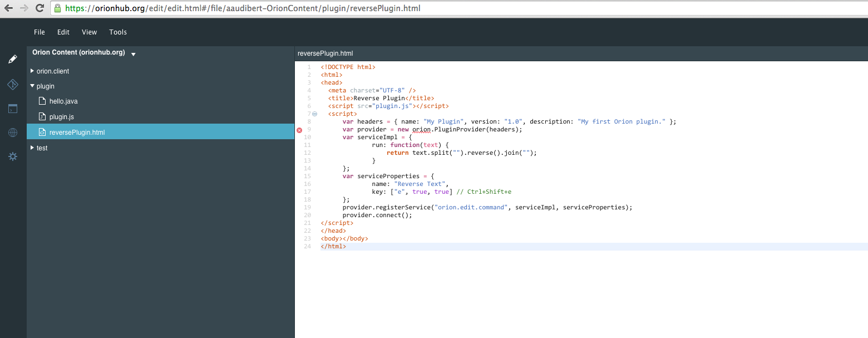Expand the orion.client folder

point(33,71)
